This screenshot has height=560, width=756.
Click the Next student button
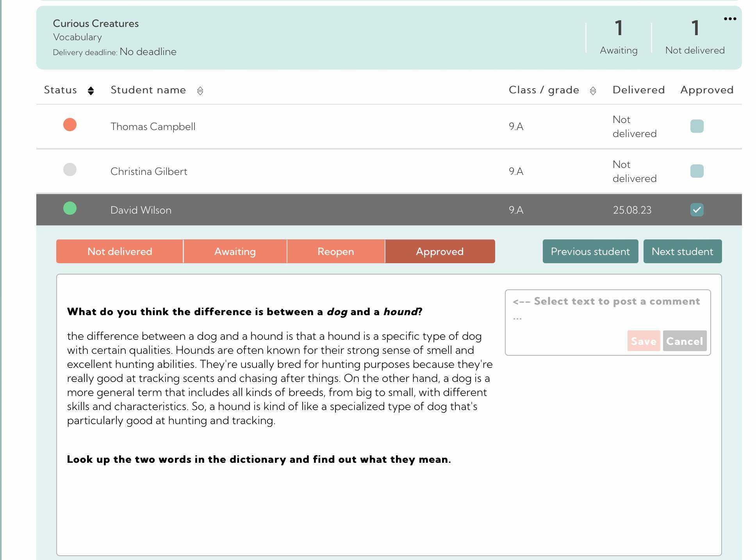tap(683, 251)
